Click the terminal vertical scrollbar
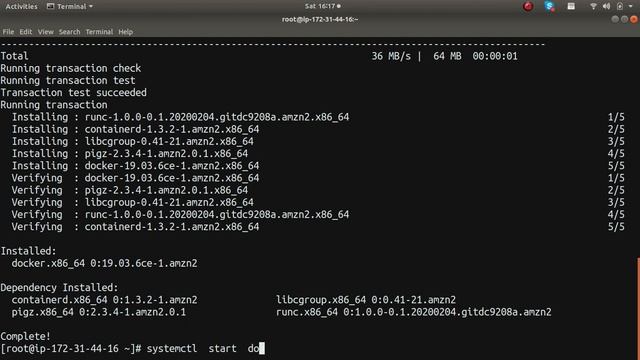 (638, 308)
